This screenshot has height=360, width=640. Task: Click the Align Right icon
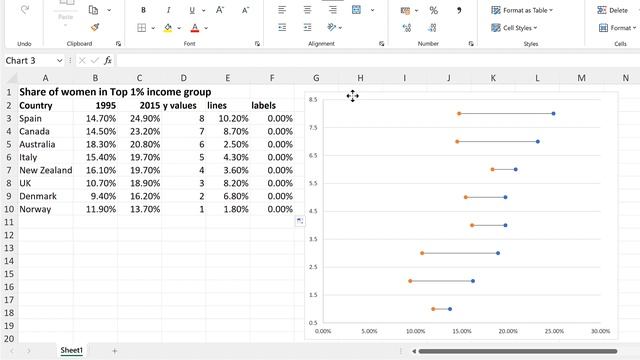[x=333, y=10]
